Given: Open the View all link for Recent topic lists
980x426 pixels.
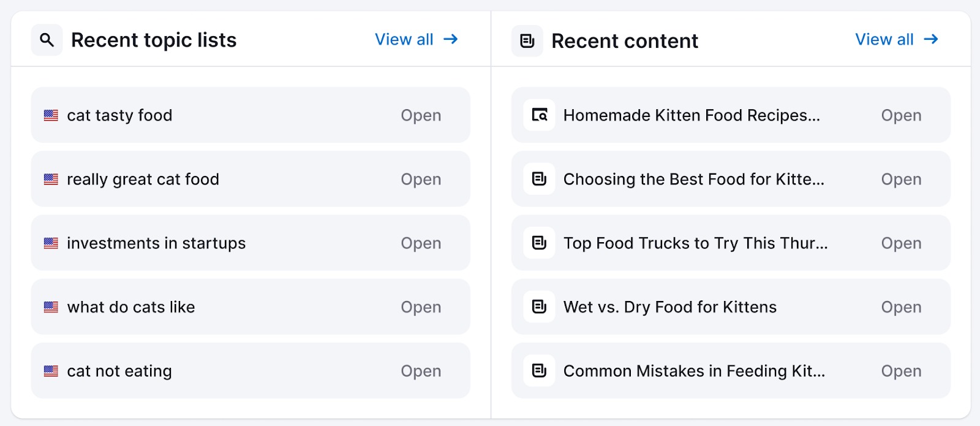Looking at the screenshot, I should (405, 39).
